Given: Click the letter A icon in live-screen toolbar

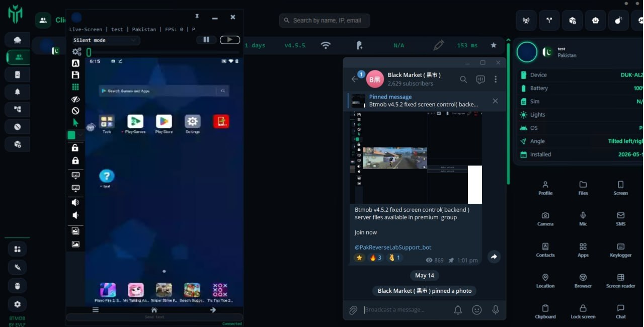Looking at the screenshot, I should [75, 63].
